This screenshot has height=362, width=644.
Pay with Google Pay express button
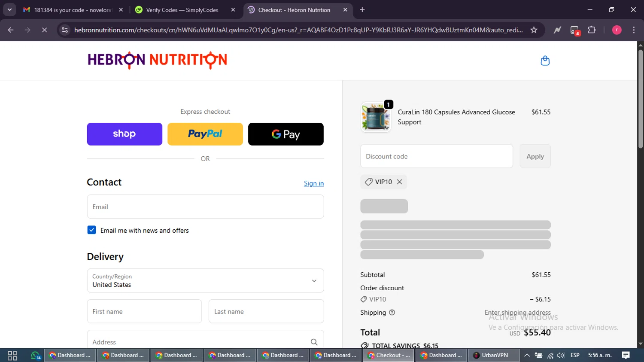[286, 134]
